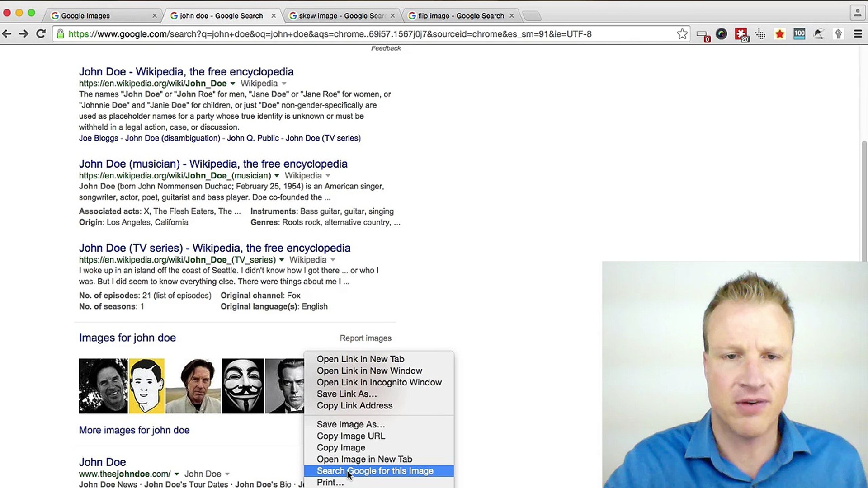
Task: Click the browser reload button
Action: pyautogui.click(x=41, y=34)
